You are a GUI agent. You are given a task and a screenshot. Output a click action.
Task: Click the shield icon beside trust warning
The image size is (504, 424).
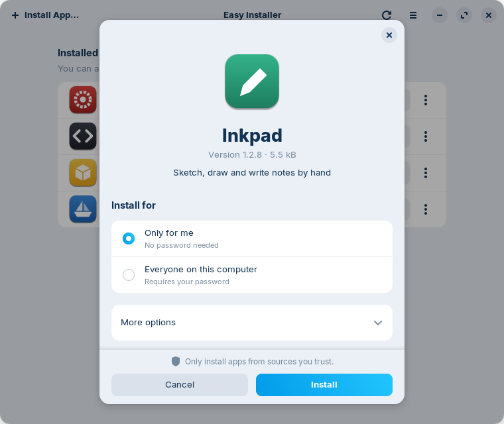pos(176,361)
